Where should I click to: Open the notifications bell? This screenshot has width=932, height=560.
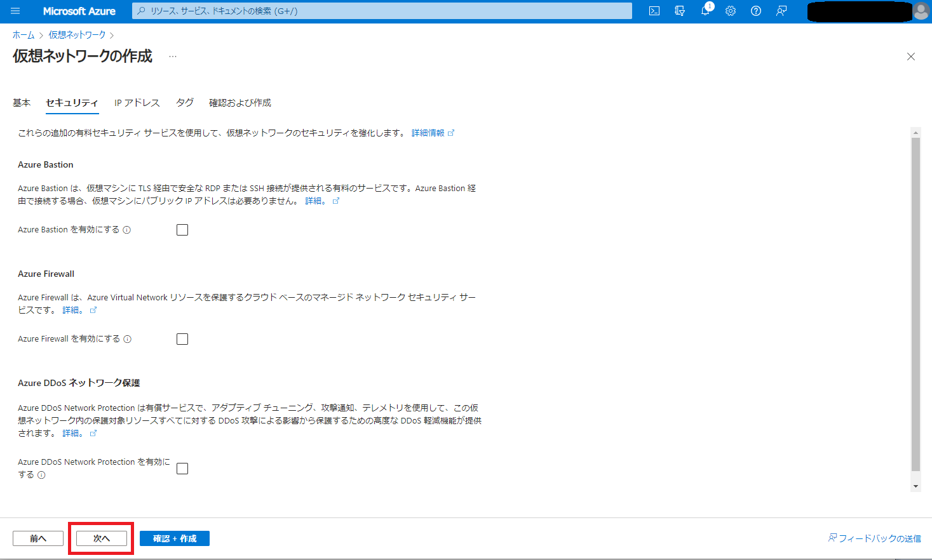pos(705,11)
